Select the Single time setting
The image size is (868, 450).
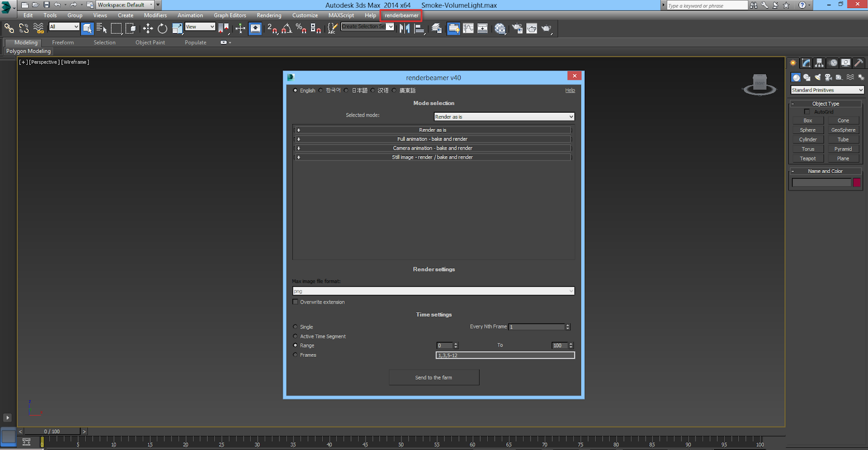coord(295,327)
